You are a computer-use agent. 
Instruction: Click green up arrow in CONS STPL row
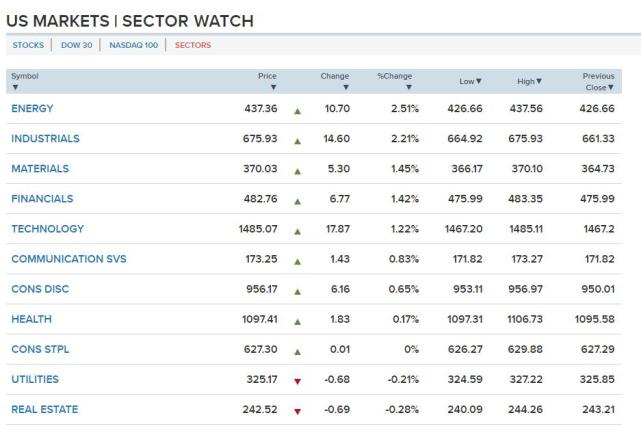click(297, 351)
